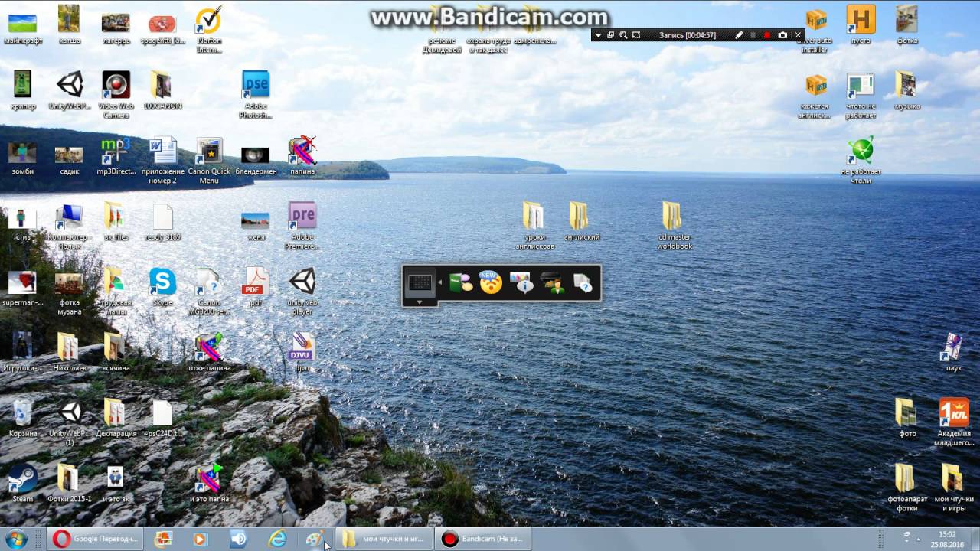Switch to Opera Google Переводчик taskbar button
The image size is (980, 551).
94,539
